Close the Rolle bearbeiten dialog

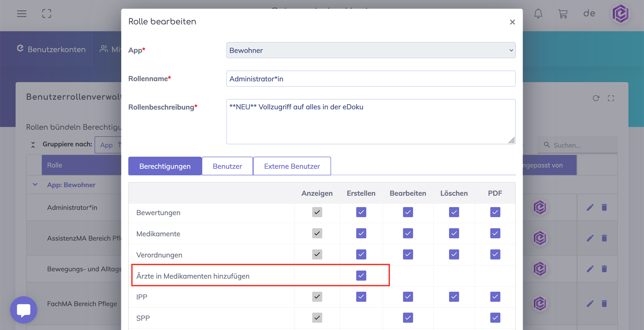tap(512, 22)
